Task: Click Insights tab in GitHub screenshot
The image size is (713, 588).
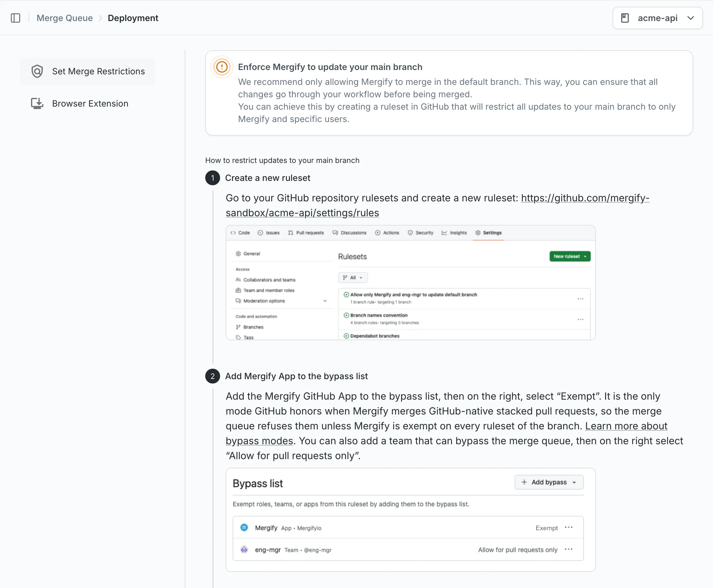Action: tap(454, 233)
